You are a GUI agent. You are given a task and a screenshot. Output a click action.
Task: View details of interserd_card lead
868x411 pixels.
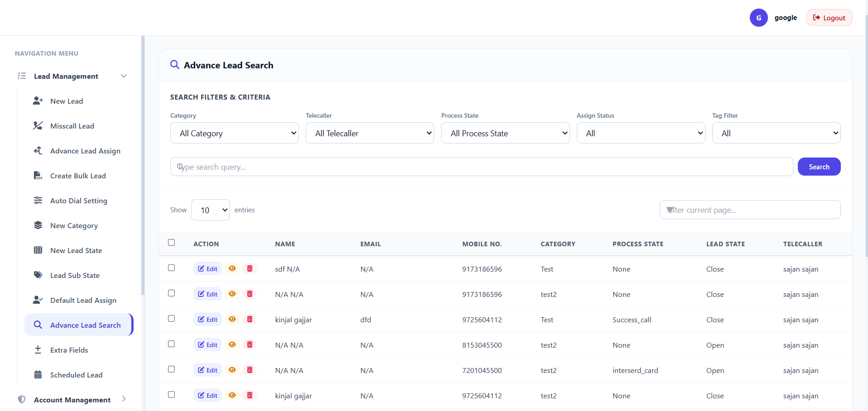(x=232, y=370)
